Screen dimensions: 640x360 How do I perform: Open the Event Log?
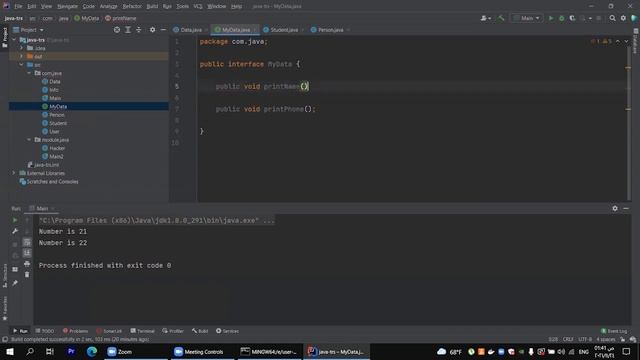point(614,331)
